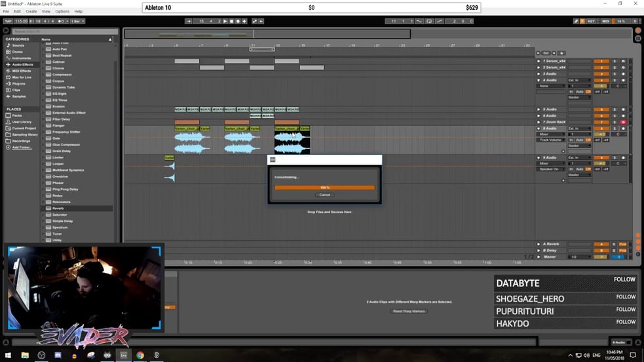
Task: Click the 8 Audio track volume slider
Action: click(601, 134)
